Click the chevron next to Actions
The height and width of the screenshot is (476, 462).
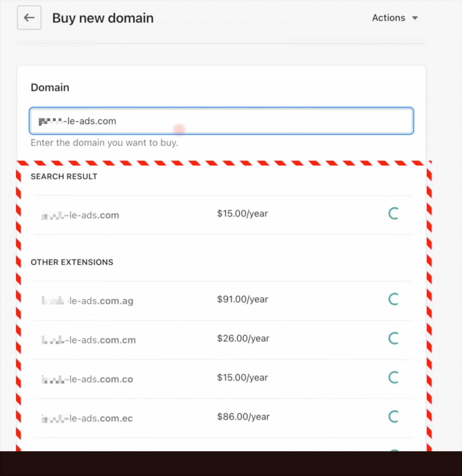coord(415,18)
